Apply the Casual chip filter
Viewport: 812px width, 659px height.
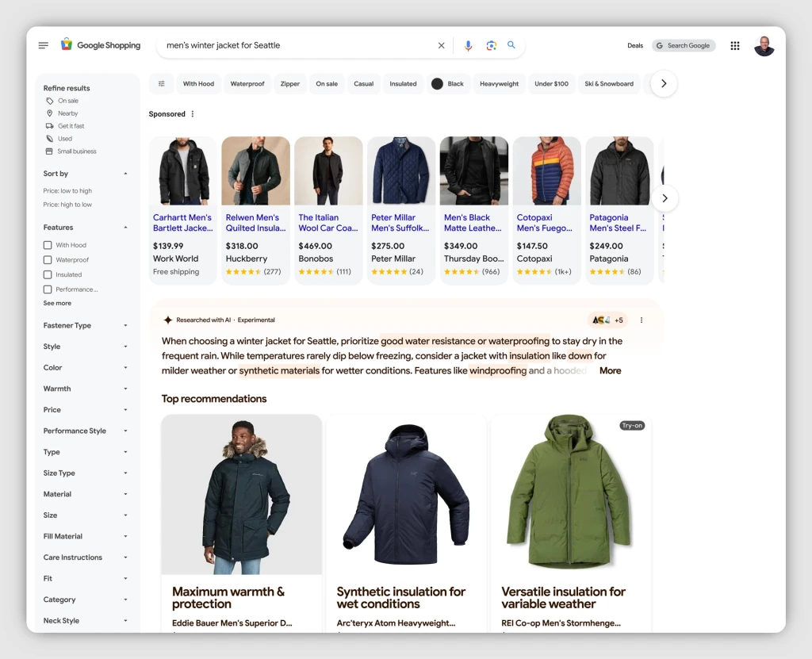(363, 83)
